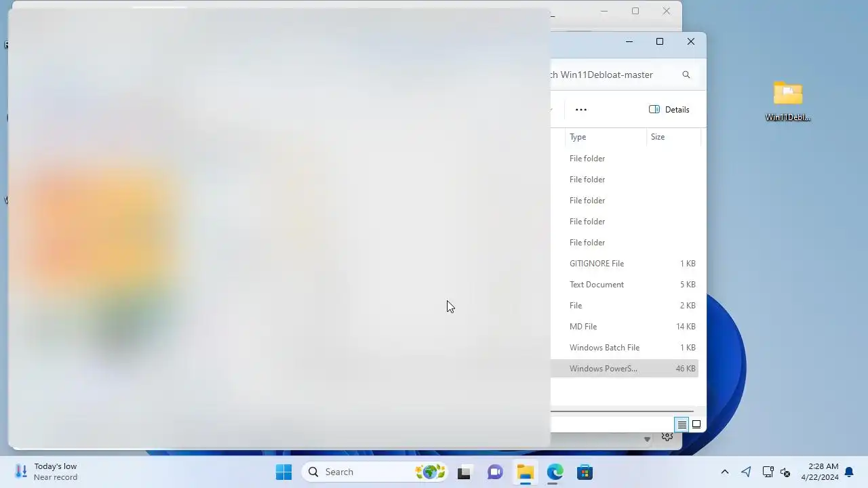Toggle the Details pane in File Explorer
The width and height of the screenshot is (868, 488).
669,110
